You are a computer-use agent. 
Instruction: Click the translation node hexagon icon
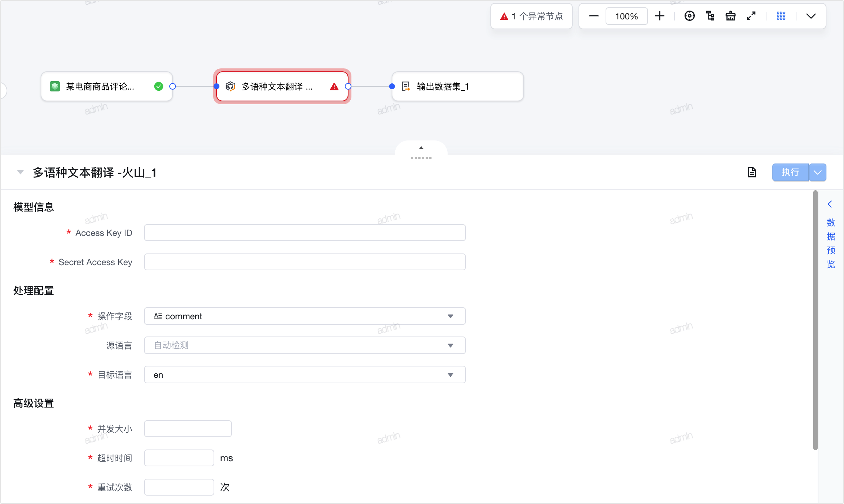[x=230, y=86]
